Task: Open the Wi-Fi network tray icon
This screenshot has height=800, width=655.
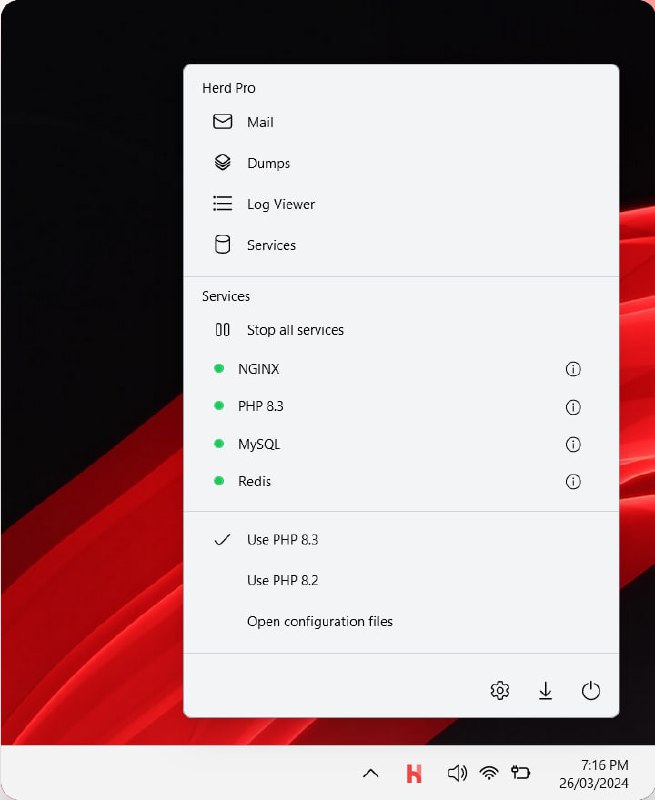Action: coord(489,773)
